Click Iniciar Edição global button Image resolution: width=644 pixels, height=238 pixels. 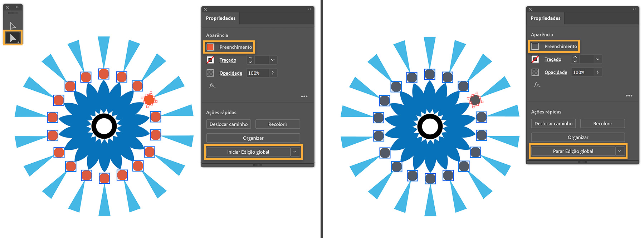click(x=248, y=152)
